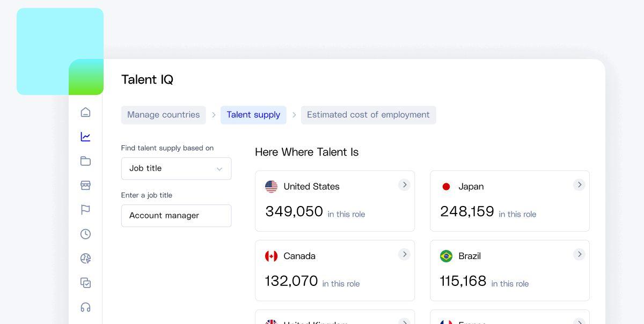The width and height of the screenshot is (644, 324).
Task: Open the home icon in sidebar
Action: 85,112
